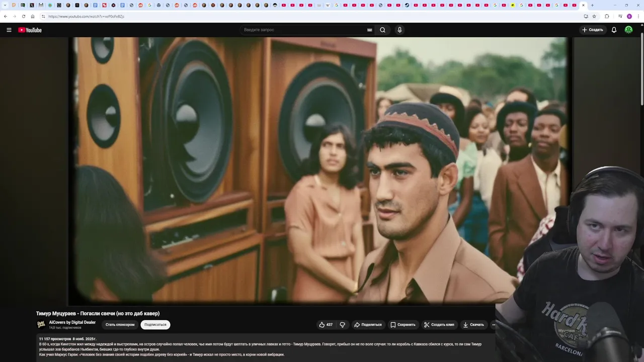Click the video player to pause

pyautogui.click(x=319, y=171)
